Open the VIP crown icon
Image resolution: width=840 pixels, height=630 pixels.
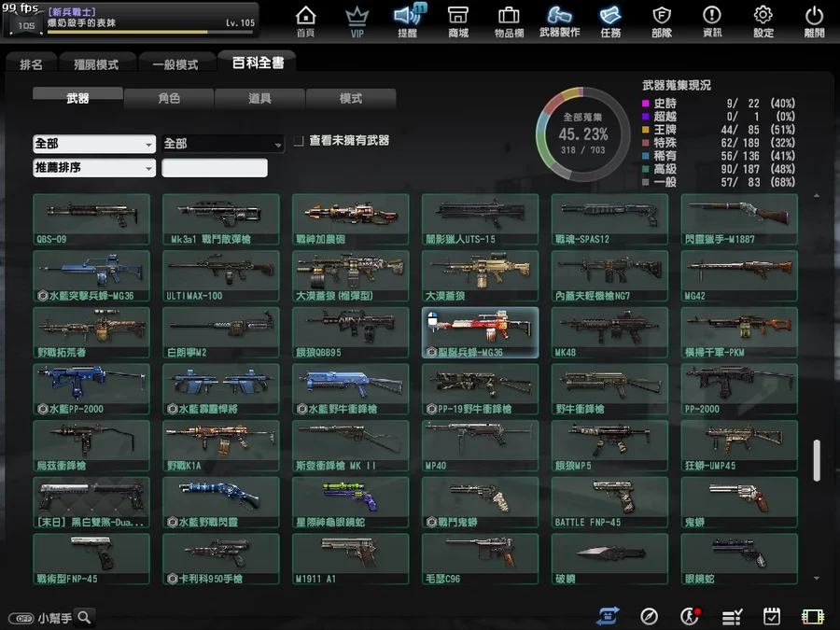pos(357,22)
